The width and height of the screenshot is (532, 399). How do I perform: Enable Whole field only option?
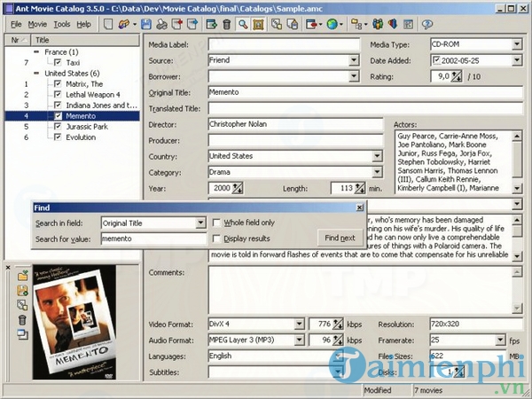216,223
